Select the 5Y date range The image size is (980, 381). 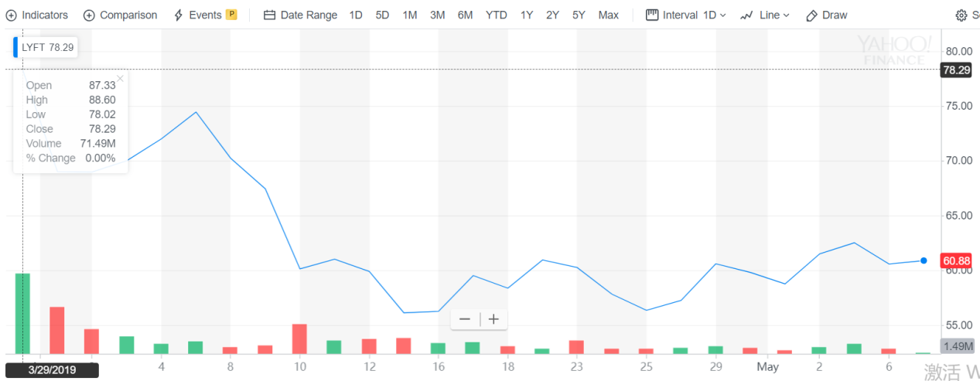pyautogui.click(x=579, y=15)
